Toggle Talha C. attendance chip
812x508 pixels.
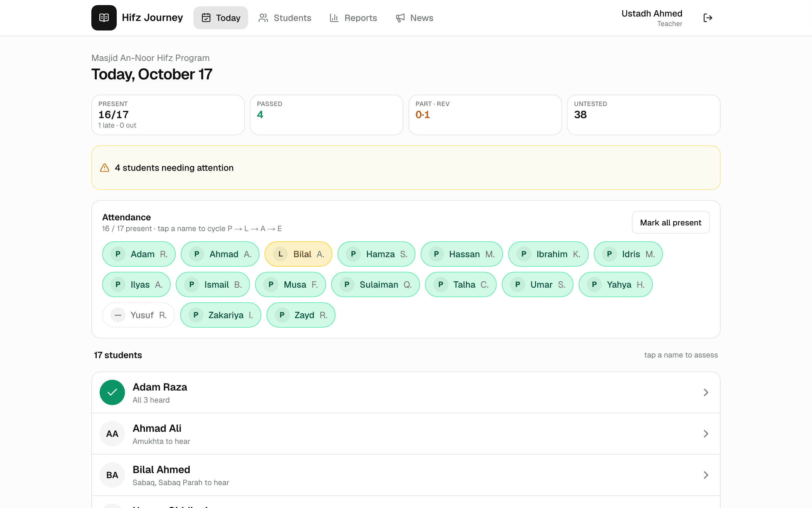click(x=461, y=284)
